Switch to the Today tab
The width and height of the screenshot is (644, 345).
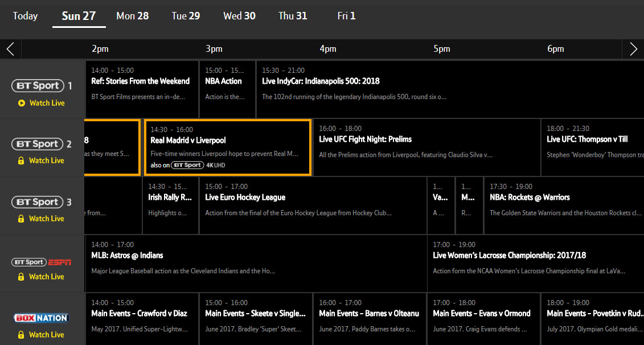click(x=25, y=16)
